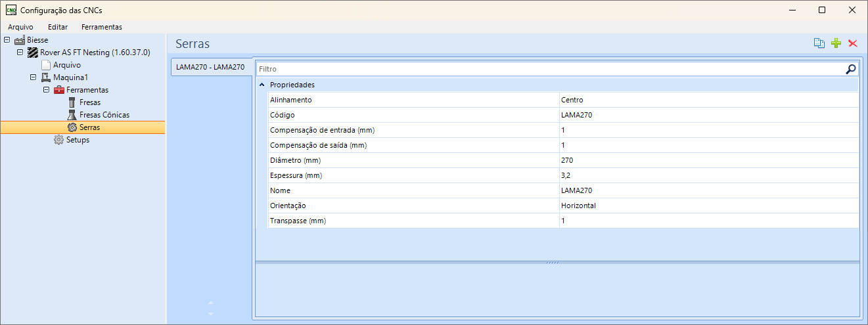Select Fresas Cônicas in the tree

tap(104, 115)
